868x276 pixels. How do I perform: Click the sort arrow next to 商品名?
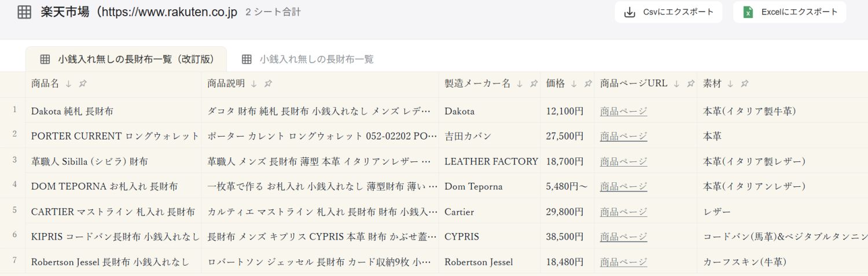[x=68, y=84]
